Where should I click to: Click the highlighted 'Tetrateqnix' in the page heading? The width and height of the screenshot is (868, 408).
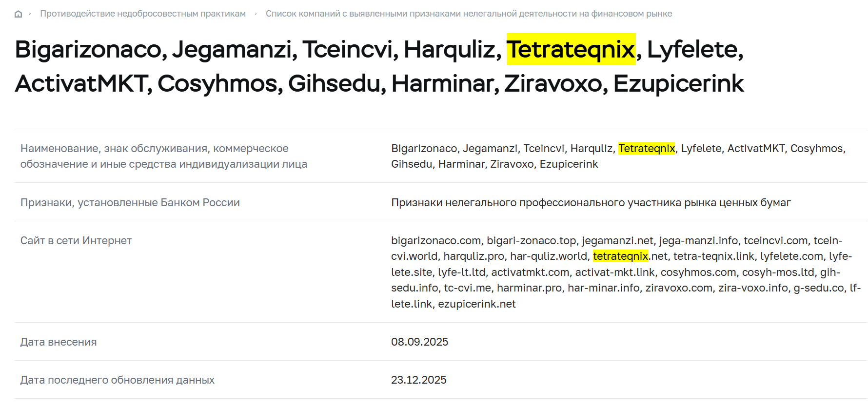(572, 50)
